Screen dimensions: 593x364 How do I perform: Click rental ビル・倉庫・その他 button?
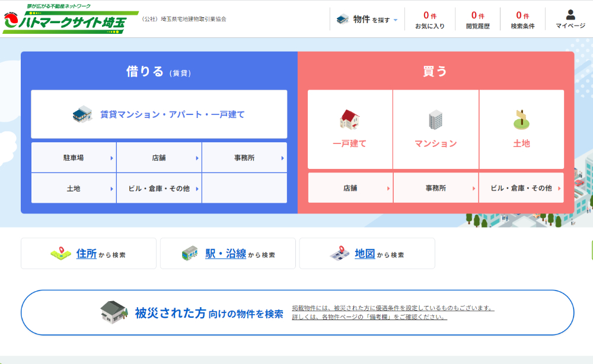click(x=159, y=189)
